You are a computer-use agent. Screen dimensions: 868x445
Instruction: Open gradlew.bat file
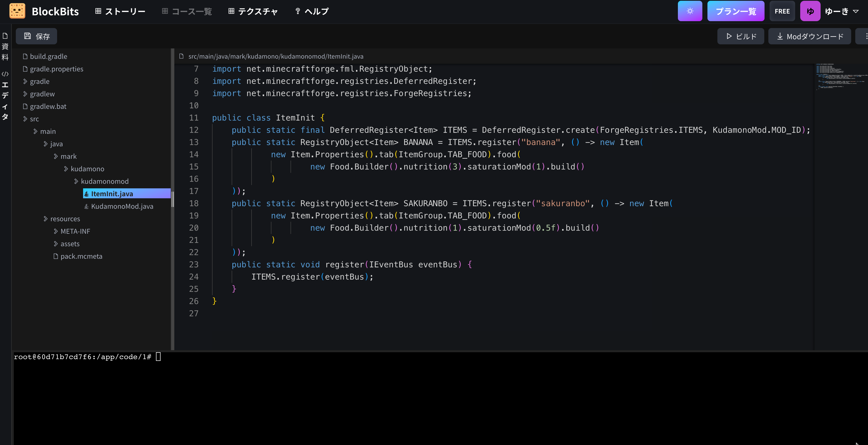coord(48,106)
